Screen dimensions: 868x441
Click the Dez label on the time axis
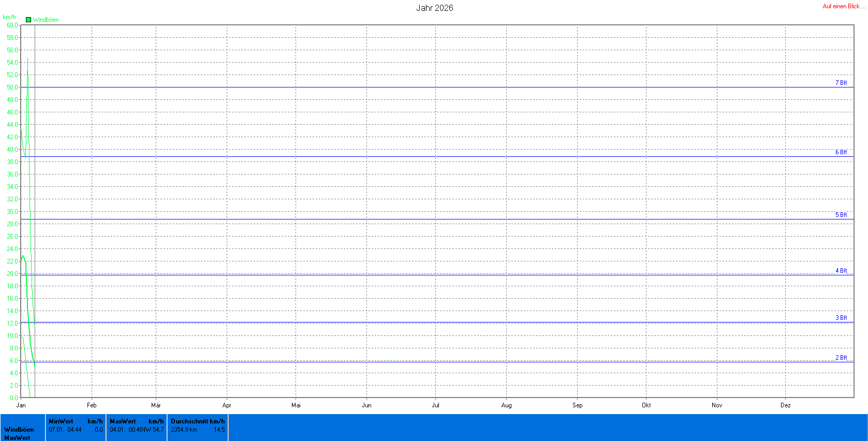785,405
